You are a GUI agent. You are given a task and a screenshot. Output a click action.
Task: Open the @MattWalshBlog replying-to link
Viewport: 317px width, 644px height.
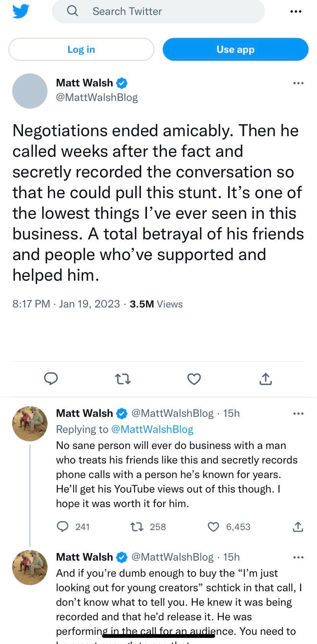coord(152,429)
